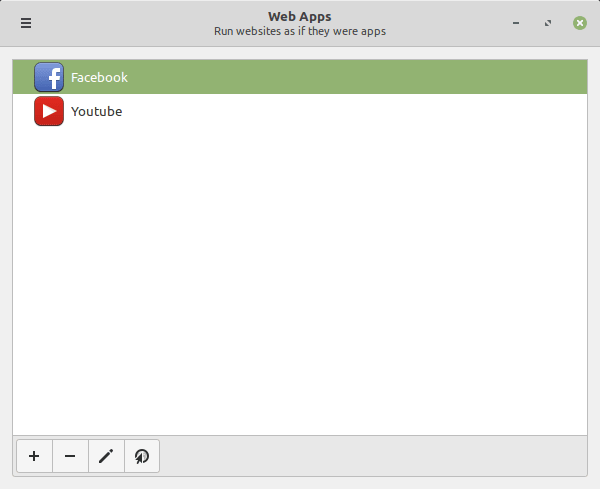Edit selected web app with pencil icon
This screenshot has width=600, height=489.
coord(106,456)
